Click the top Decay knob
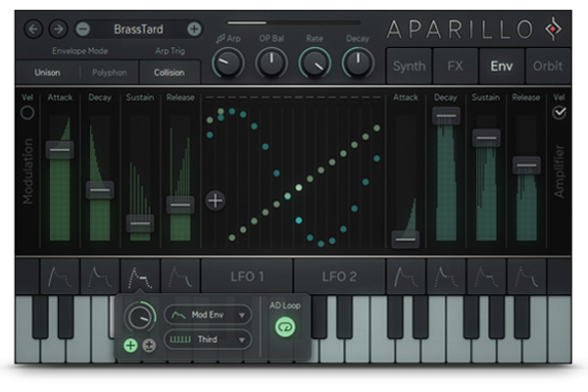This screenshot has height=392, width=588. click(x=358, y=63)
